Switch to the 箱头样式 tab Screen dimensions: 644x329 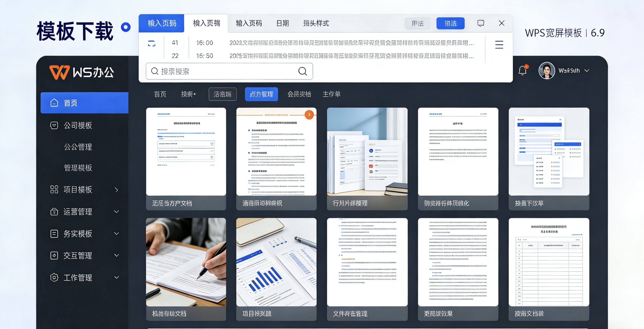click(316, 23)
